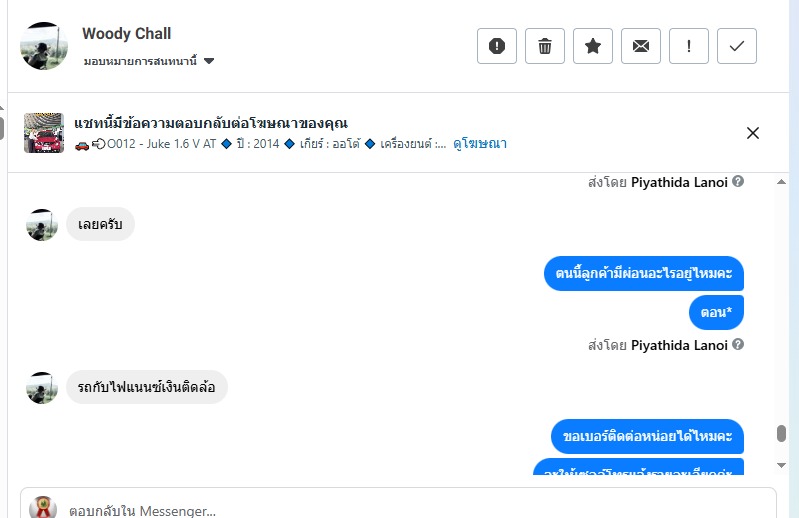Open the มอบหมายการสนทนานี้ assignment dropdown
This screenshot has height=518, width=799.
click(149, 61)
